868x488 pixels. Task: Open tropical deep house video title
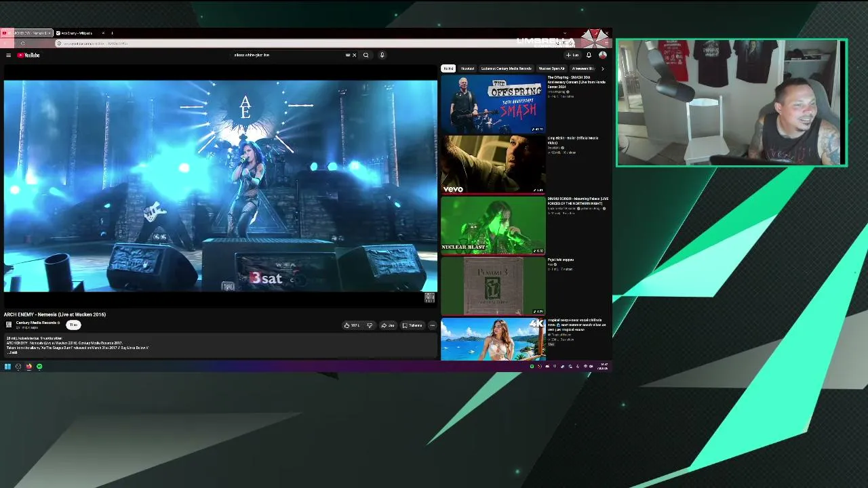tap(577, 325)
